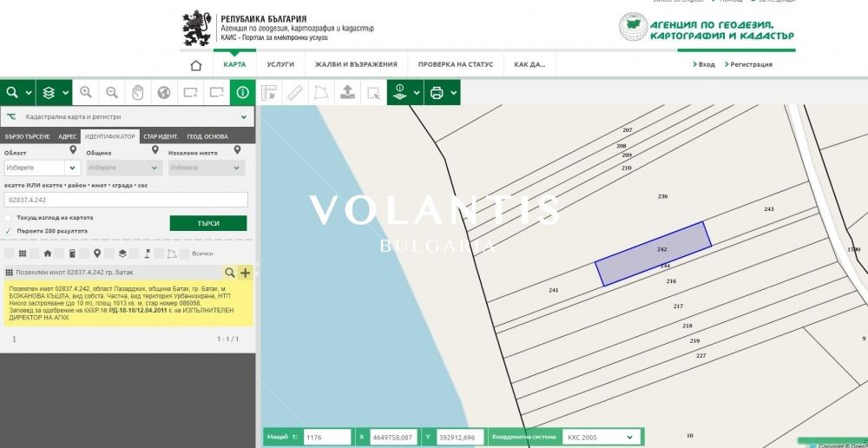Image resolution: width=868 pixels, height=448 pixels.
Task: Select the ruler distance measure tool
Action: (295, 93)
